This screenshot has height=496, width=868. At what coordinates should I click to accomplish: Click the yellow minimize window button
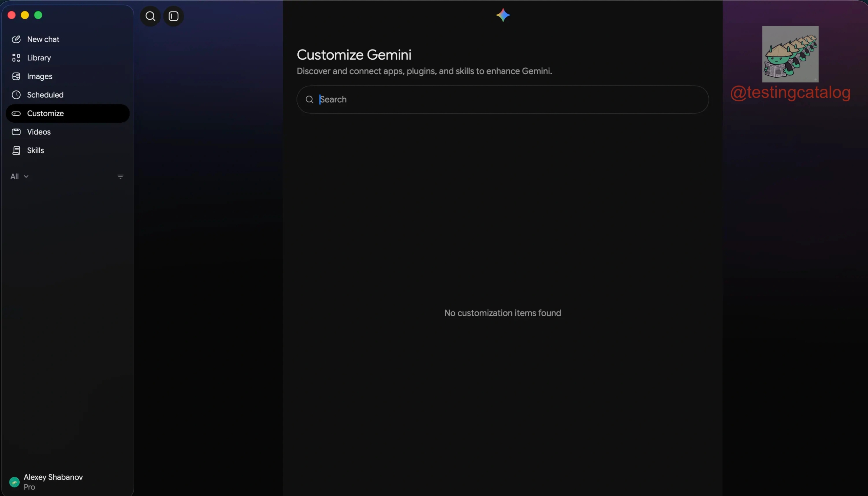[x=25, y=15]
